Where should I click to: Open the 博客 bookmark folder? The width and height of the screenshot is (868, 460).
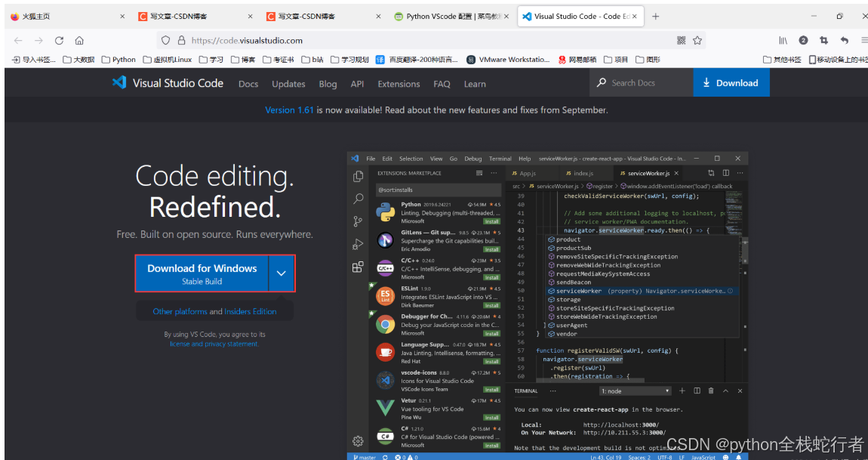click(x=243, y=60)
